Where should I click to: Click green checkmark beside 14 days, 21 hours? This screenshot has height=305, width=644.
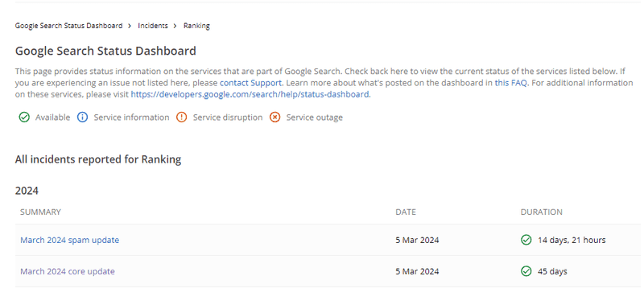[526, 240]
